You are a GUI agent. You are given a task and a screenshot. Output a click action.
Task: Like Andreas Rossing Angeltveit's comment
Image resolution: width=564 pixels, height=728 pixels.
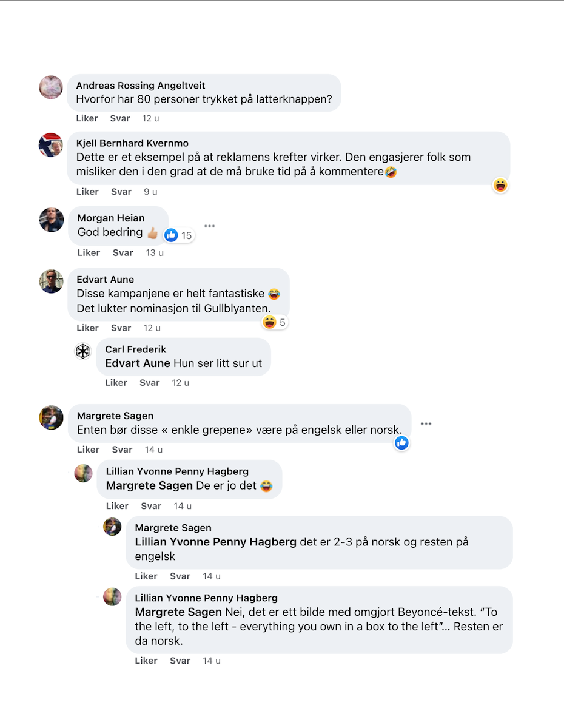(87, 118)
